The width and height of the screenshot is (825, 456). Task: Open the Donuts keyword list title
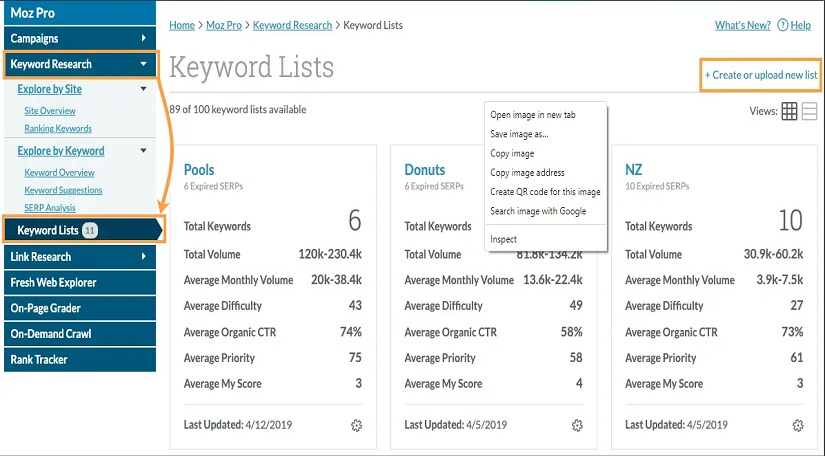pyautogui.click(x=425, y=170)
